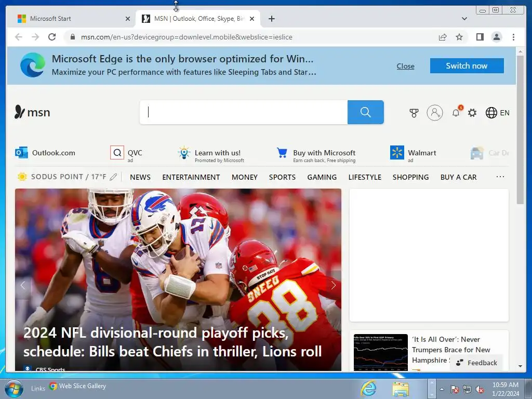The image size is (532, 399).
Task: Open Learn with us! shortcut
Action: point(211,154)
